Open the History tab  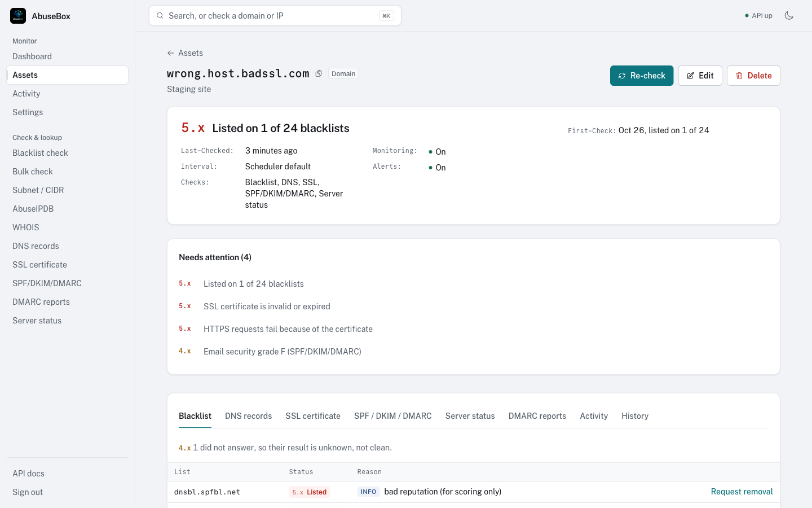(x=635, y=416)
